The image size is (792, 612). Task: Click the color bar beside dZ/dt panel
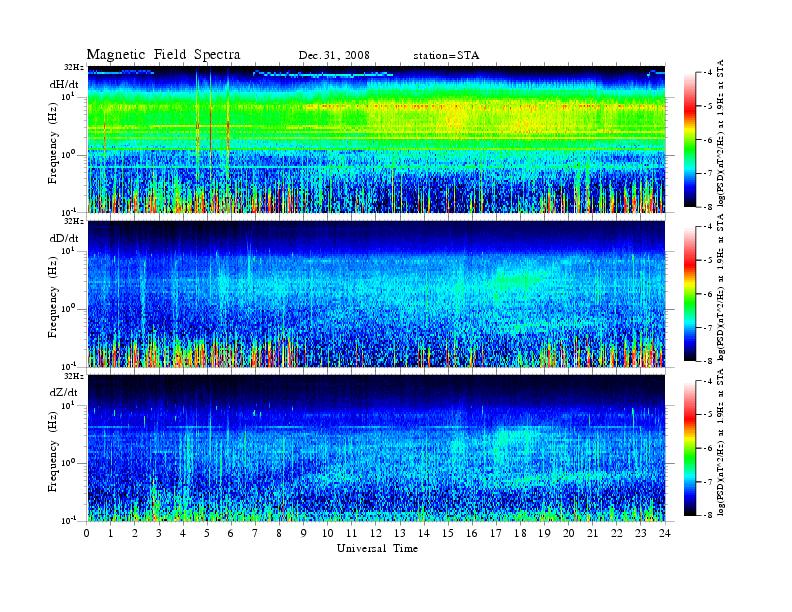[x=690, y=448]
